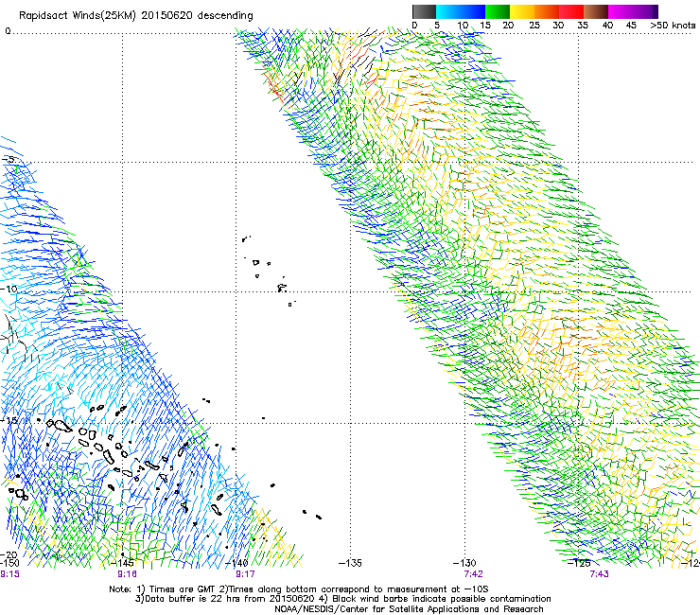Click the '-5' latitude label on left axis

coord(9,159)
